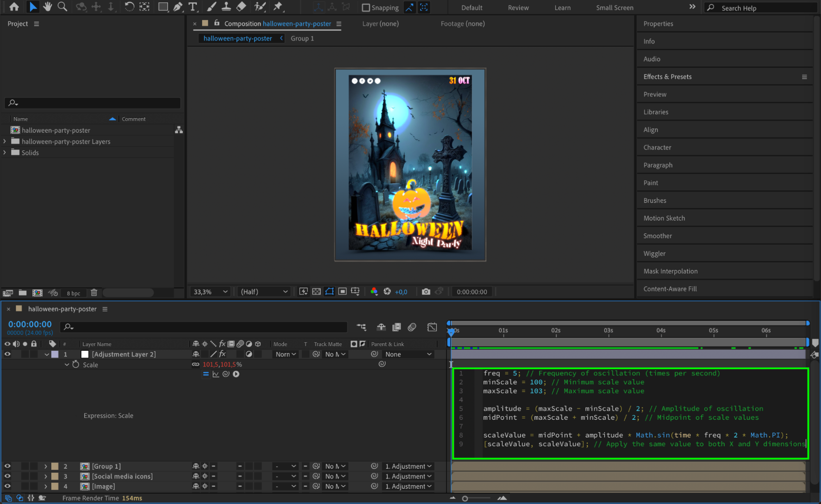821x504 pixels.
Task: Click the trash icon in Project panel
Action: coord(94,292)
